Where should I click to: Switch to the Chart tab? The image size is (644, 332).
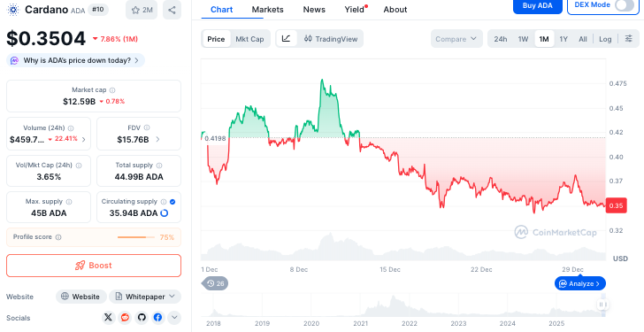[x=222, y=10]
